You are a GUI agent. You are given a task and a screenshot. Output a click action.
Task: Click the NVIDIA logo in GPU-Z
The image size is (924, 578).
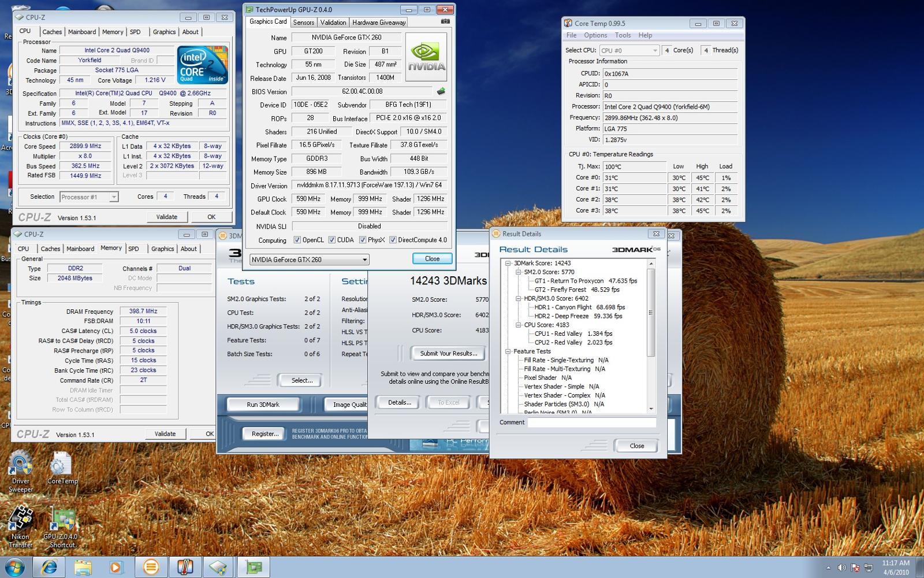(x=426, y=57)
